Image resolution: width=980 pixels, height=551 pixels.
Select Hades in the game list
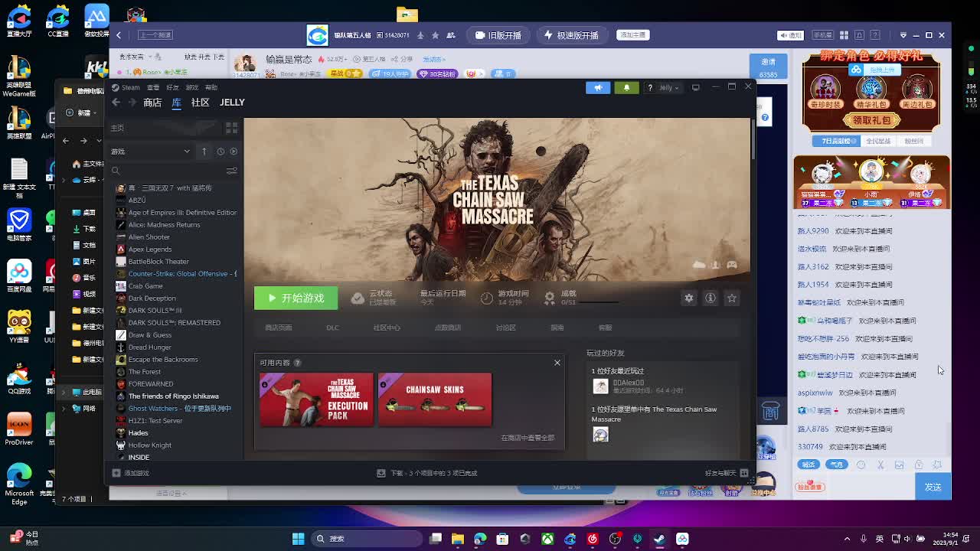[x=138, y=432]
